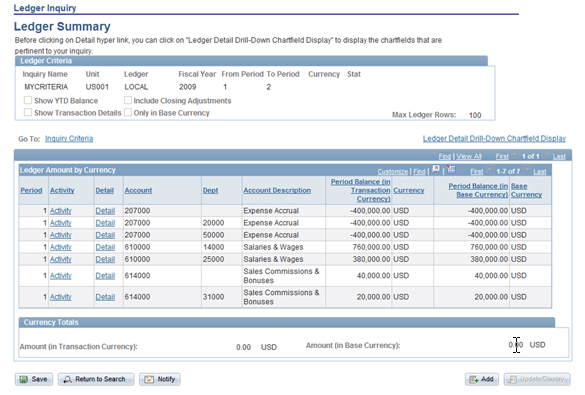Click the US001 unit value

[97, 87]
